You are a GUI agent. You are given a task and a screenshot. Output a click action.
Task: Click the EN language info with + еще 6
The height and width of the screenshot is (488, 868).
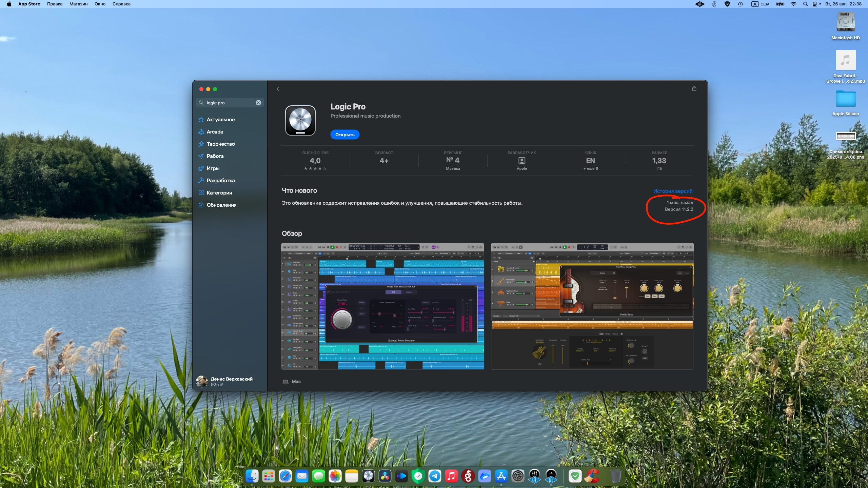point(591,161)
